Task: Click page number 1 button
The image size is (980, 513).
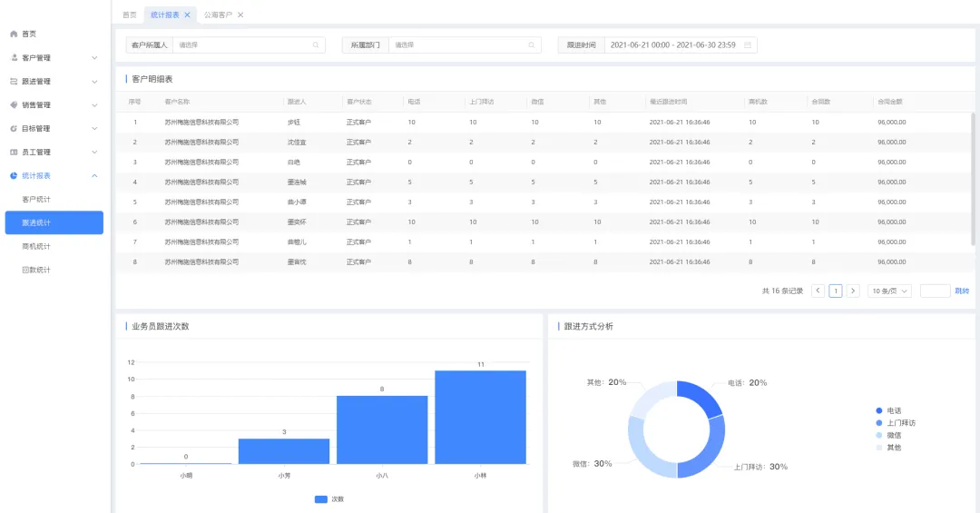Action: (x=836, y=291)
